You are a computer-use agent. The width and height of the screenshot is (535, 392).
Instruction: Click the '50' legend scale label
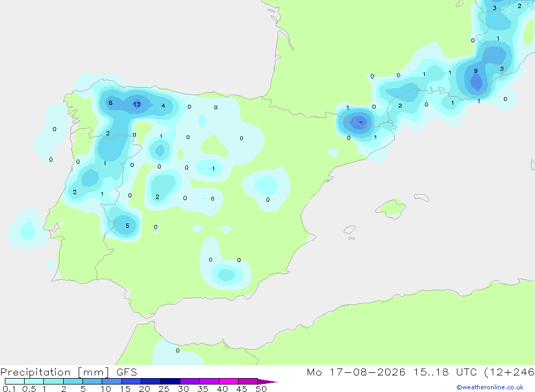coord(261,389)
